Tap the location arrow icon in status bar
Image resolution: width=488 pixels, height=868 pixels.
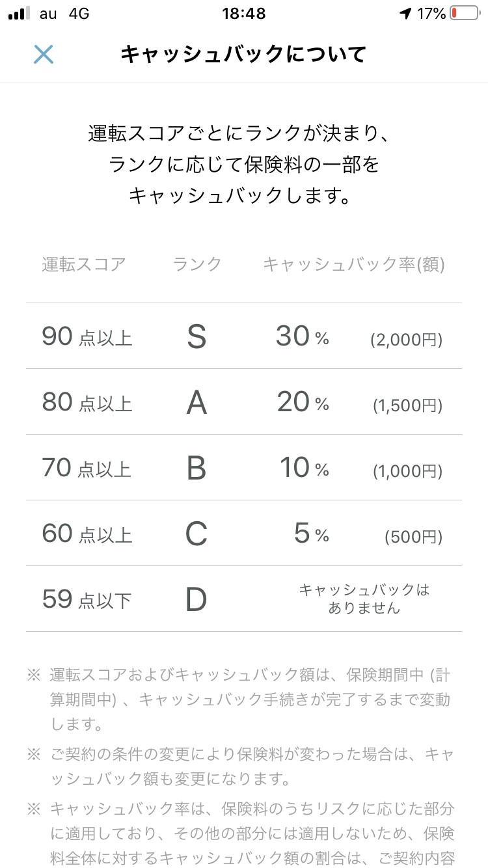pos(406,14)
